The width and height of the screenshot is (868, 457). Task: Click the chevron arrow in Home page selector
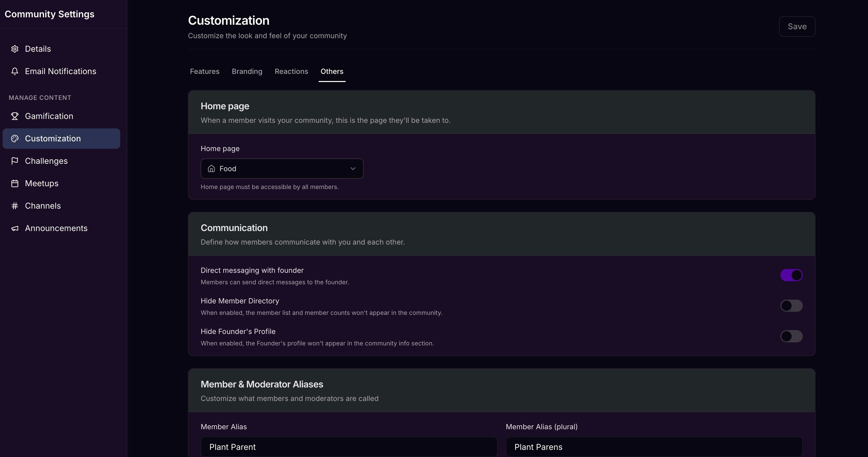click(353, 169)
